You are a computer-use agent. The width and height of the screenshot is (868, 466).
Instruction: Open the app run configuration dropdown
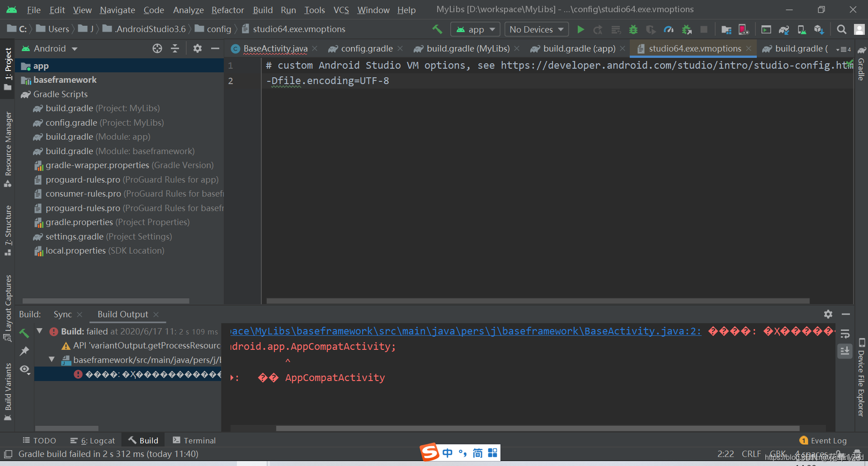[476, 29]
